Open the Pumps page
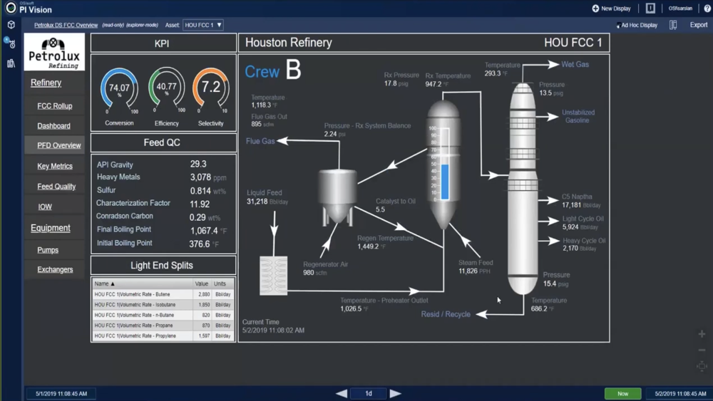The width and height of the screenshot is (713, 401). 48,250
